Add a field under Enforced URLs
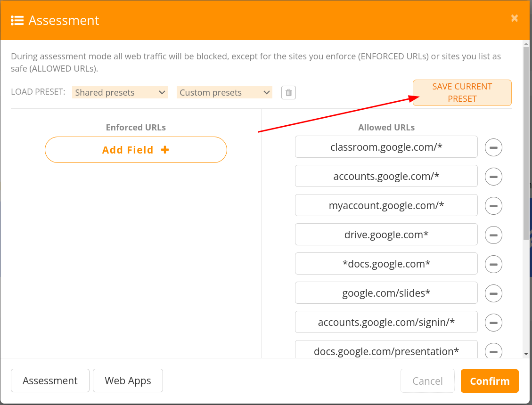The height and width of the screenshot is (405, 532). (136, 150)
